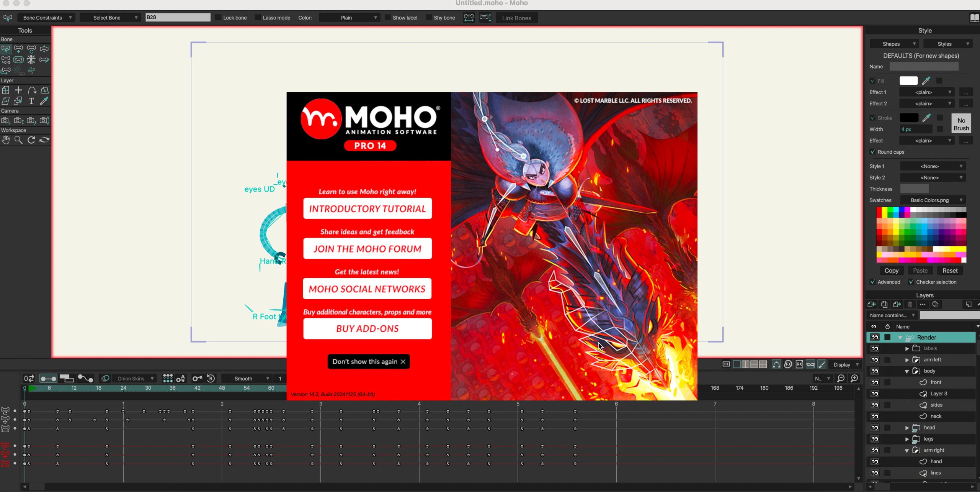Open the Styles dropdown in Style panel

tap(947, 44)
